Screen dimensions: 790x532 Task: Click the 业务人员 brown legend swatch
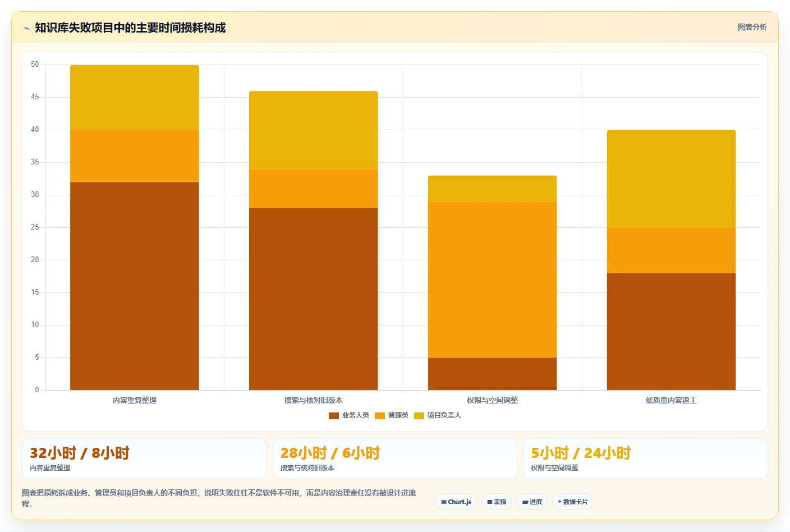coord(334,415)
